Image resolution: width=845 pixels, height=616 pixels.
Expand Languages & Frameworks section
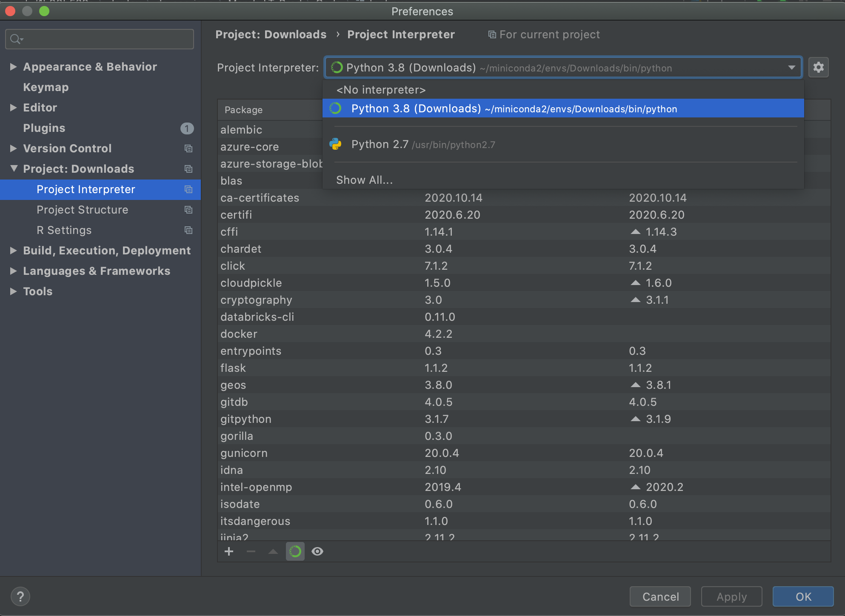(x=13, y=271)
